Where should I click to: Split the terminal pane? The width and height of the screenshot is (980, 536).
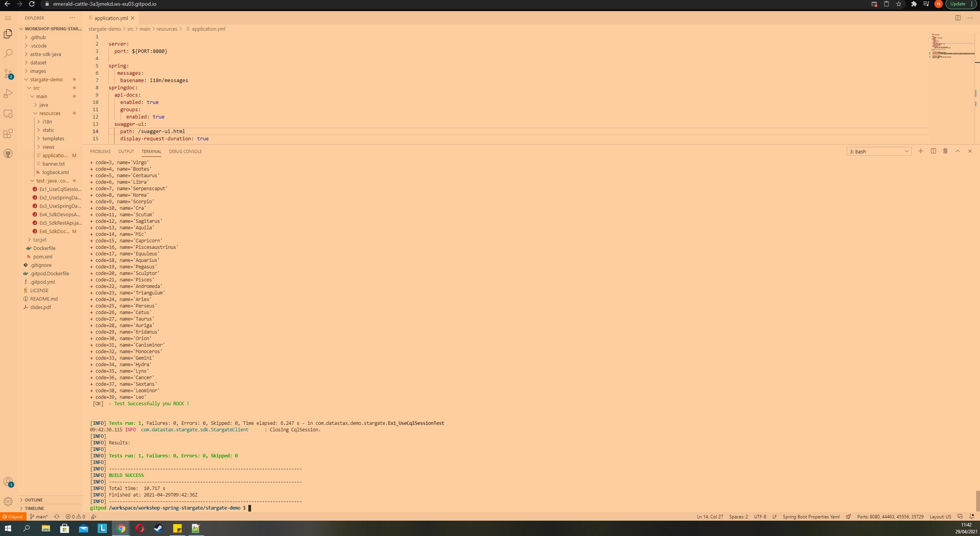pyautogui.click(x=933, y=151)
